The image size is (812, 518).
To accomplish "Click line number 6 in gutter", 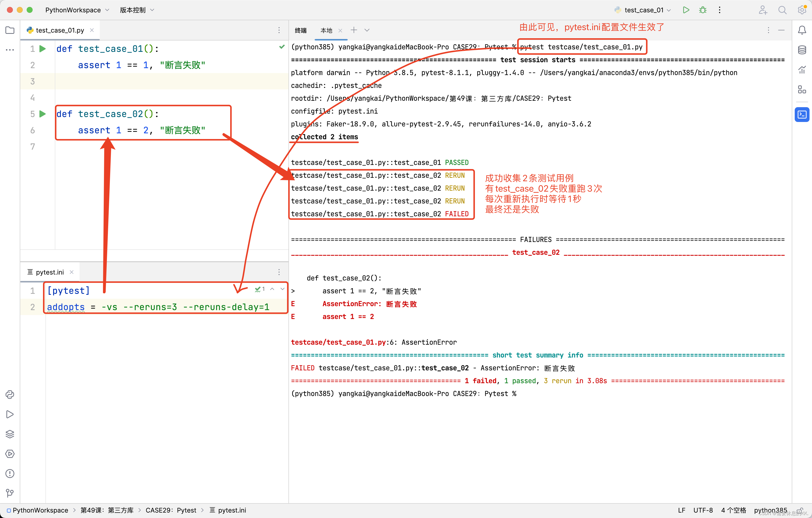I will (x=32, y=130).
